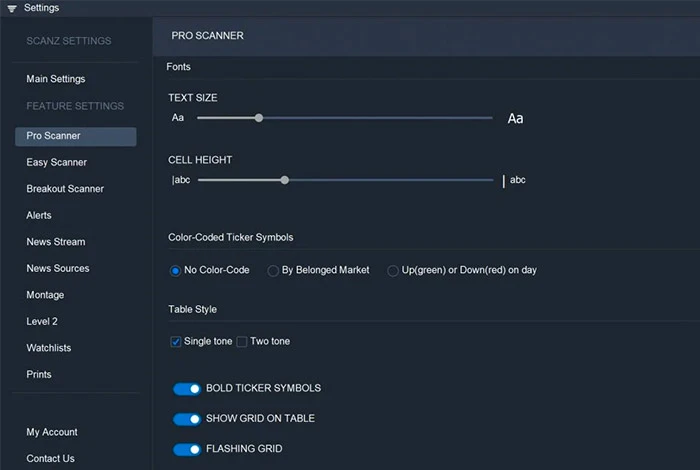Viewport: 700px width, 470px height.
Task: Open Main Settings page
Action: [56, 79]
